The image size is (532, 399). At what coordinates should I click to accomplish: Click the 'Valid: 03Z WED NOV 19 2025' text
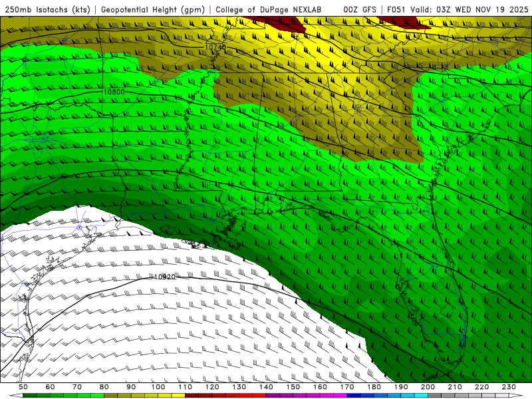pos(469,10)
